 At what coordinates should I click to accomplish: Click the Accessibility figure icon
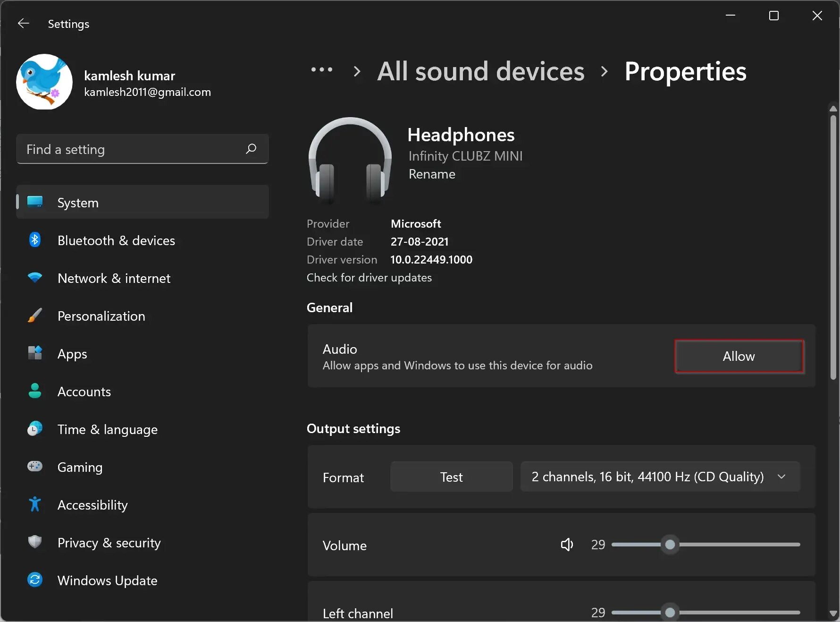[x=35, y=504]
